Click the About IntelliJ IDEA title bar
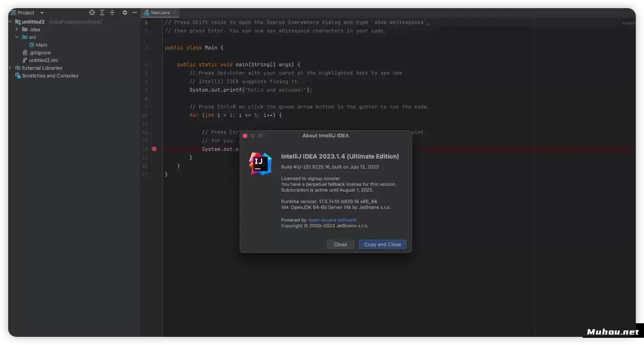This screenshot has width=644, height=345. 325,136
